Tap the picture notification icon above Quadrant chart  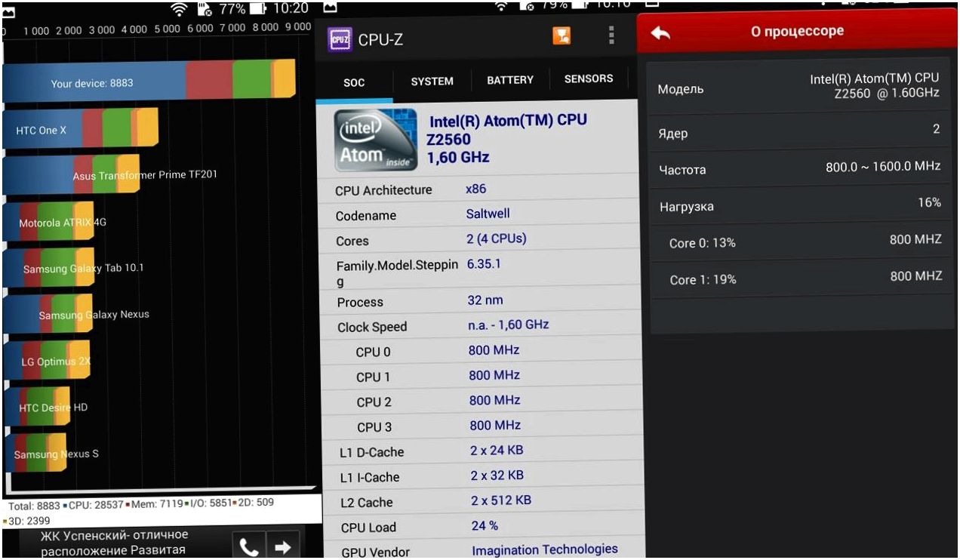point(7,12)
